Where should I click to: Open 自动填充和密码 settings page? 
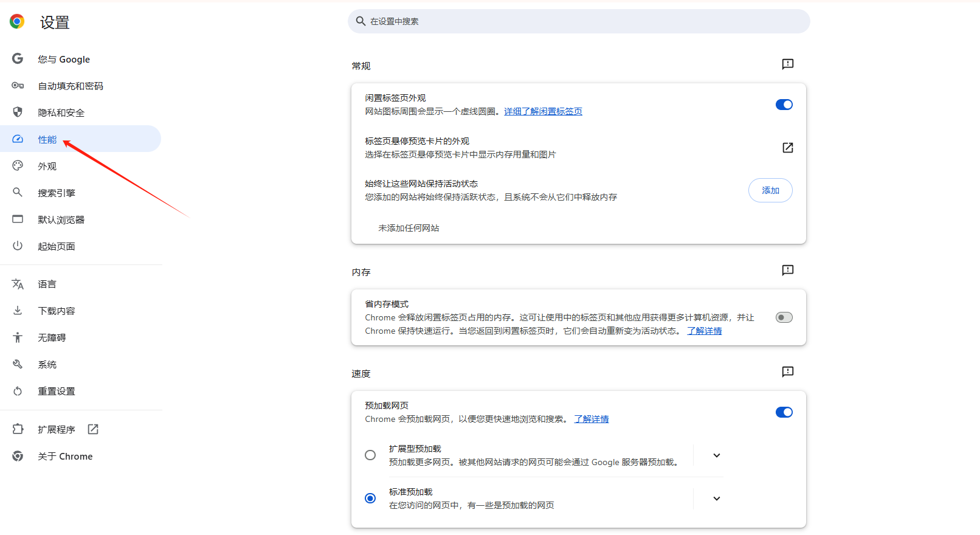80,86
